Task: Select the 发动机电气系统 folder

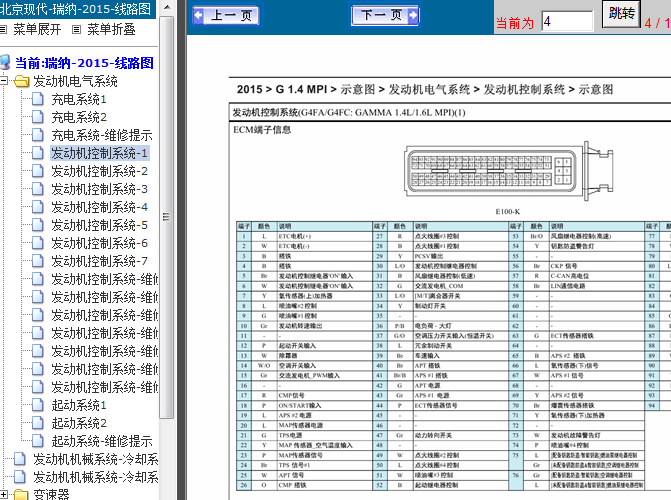Action: (x=75, y=81)
